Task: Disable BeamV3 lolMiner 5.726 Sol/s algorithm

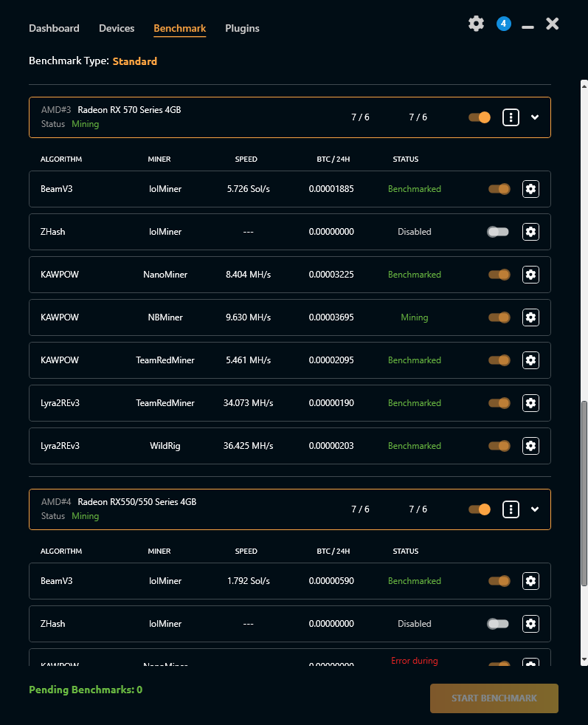Action: [499, 189]
